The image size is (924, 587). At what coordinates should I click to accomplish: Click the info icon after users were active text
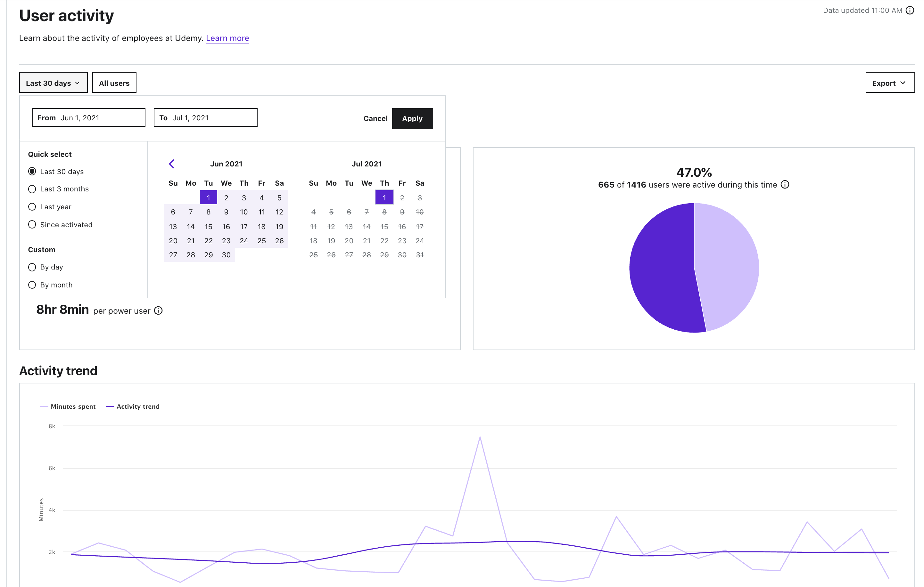[x=785, y=185]
